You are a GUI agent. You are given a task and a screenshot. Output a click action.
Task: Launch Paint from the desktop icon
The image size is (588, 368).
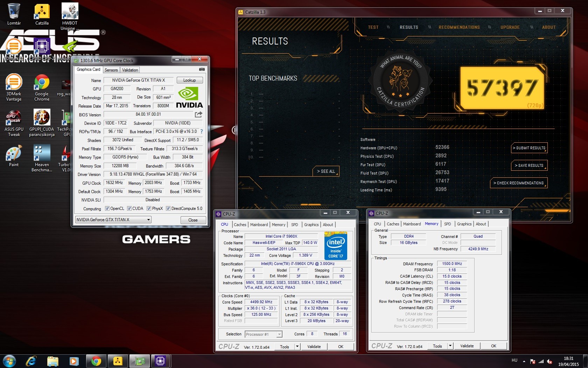(x=14, y=156)
